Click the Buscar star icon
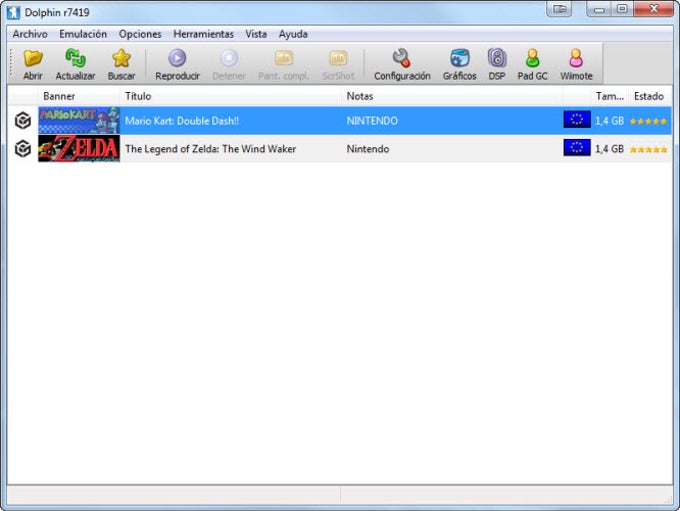The height and width of the screenshot is (511, 680). point(121,58)
